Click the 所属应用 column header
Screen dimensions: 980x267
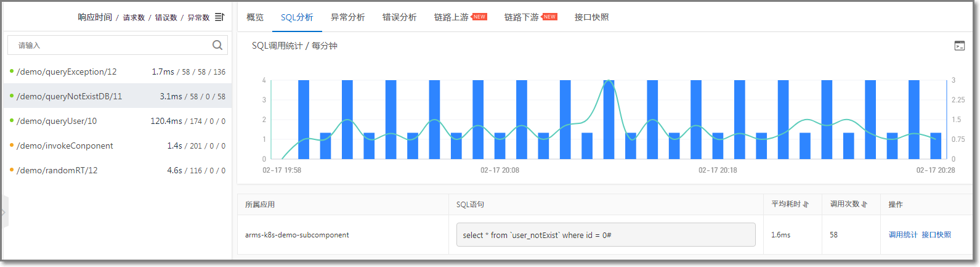coord(260,204)
